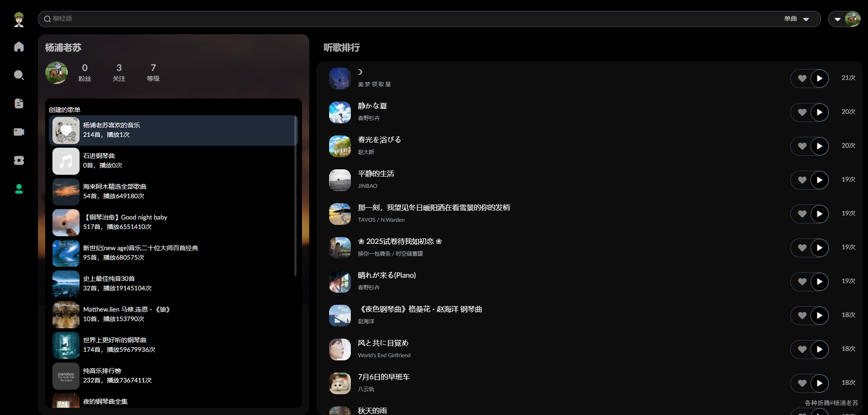Click cover art of 风と共に目覚め
The width and height of the screenshot is (868, 415).
click(x=340, y=350)
